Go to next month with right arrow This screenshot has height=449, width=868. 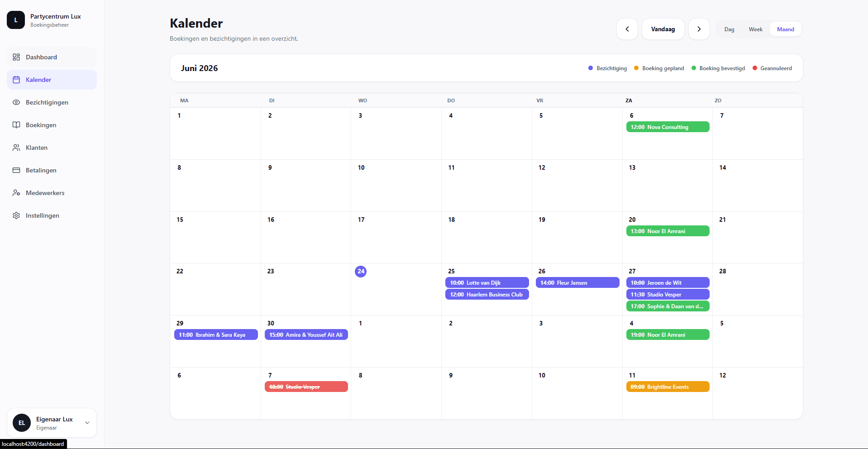699,29
